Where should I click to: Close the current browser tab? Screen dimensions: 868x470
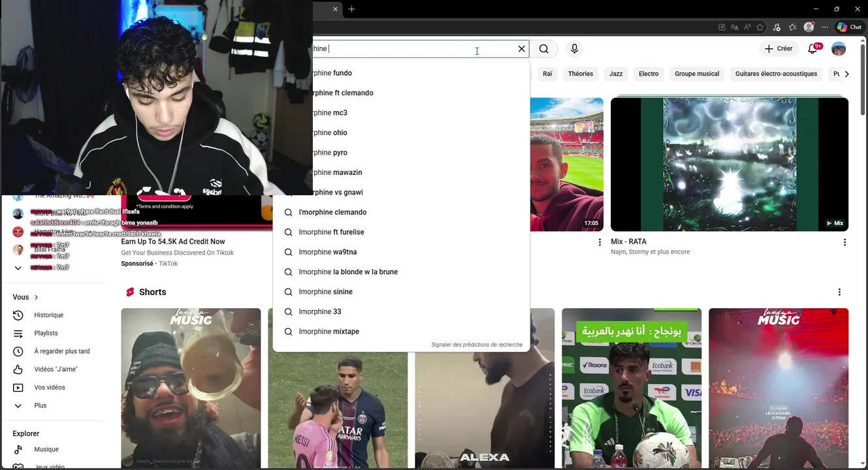[336, 9]
